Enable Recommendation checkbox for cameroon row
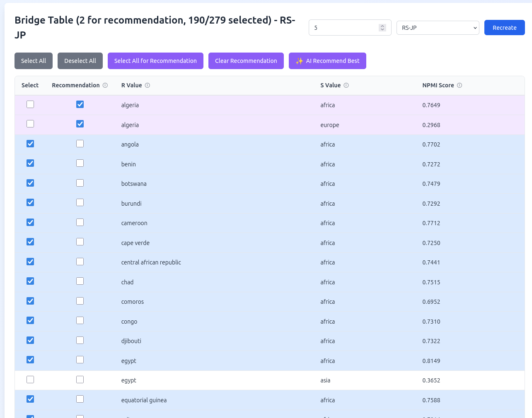Viewport: 532px width, 418px height. tap(80, 222)
